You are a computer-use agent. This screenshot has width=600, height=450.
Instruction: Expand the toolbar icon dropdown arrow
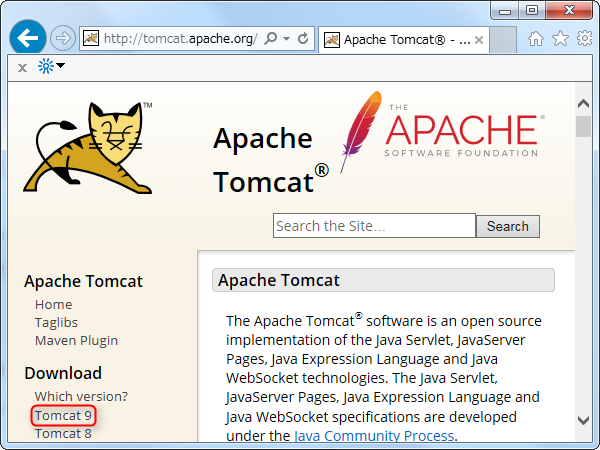pyautogui.click(x=60, y=65)
